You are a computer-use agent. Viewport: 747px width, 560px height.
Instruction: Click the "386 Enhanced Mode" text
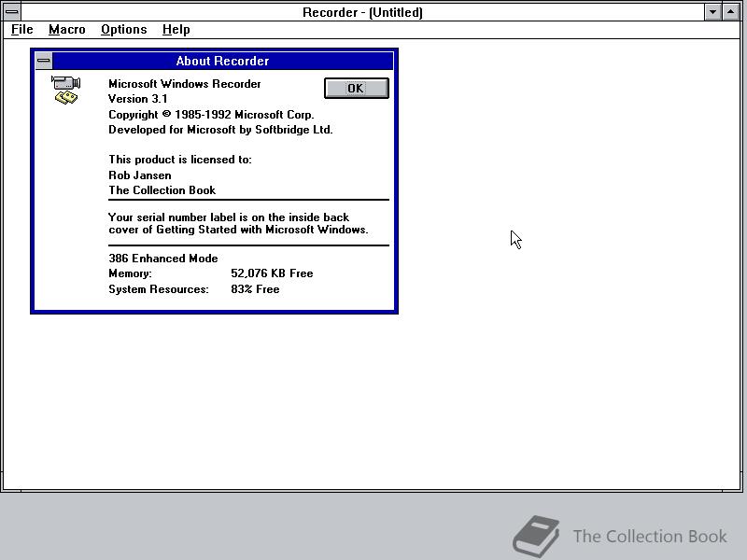(x=162, y=259)
